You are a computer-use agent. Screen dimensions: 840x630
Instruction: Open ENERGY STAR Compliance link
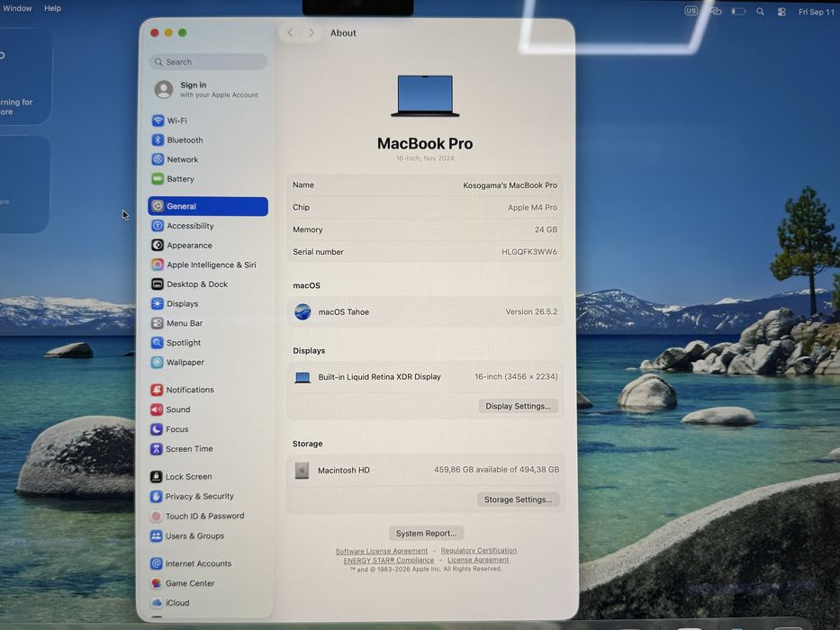389,560
